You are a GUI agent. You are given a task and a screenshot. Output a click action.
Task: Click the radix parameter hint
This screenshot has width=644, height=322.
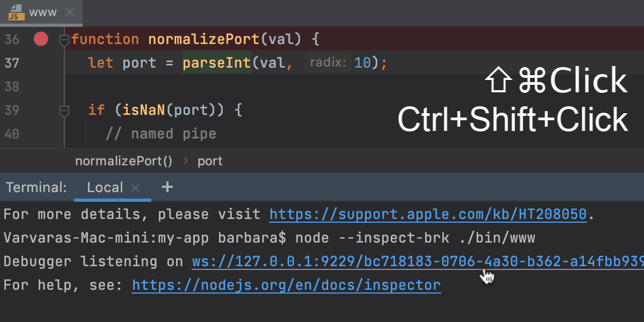[x=327, y=63]
